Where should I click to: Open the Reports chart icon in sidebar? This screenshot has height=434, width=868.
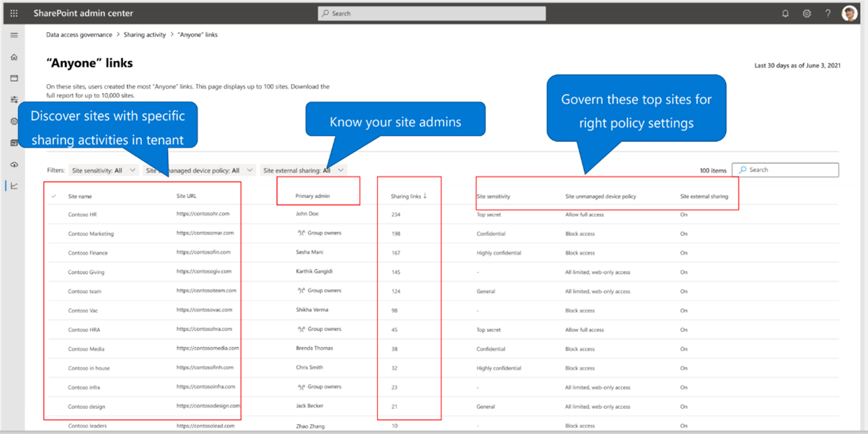tap(14, 186)
